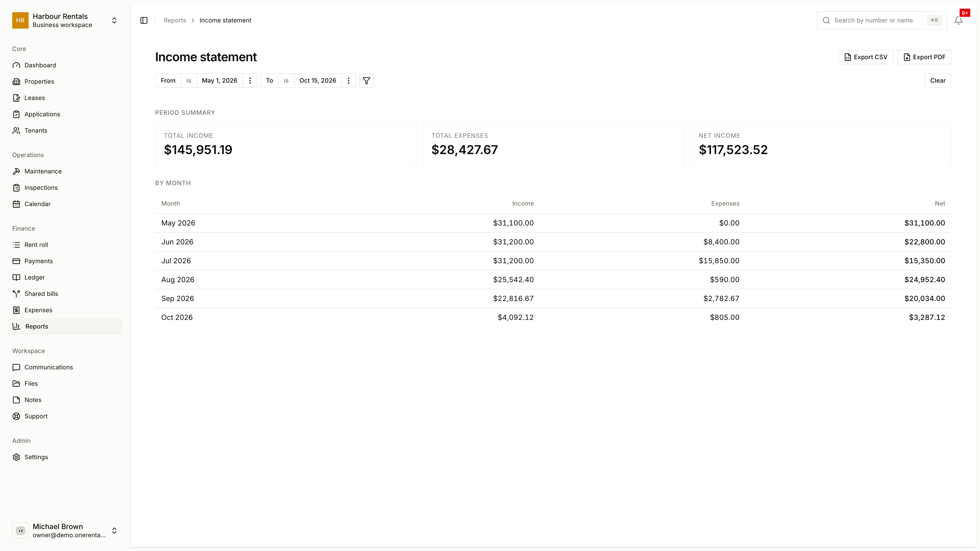This screenshot has width=980, height=551.
Task: Clear all filters
Action: click(x=938, y=81)
